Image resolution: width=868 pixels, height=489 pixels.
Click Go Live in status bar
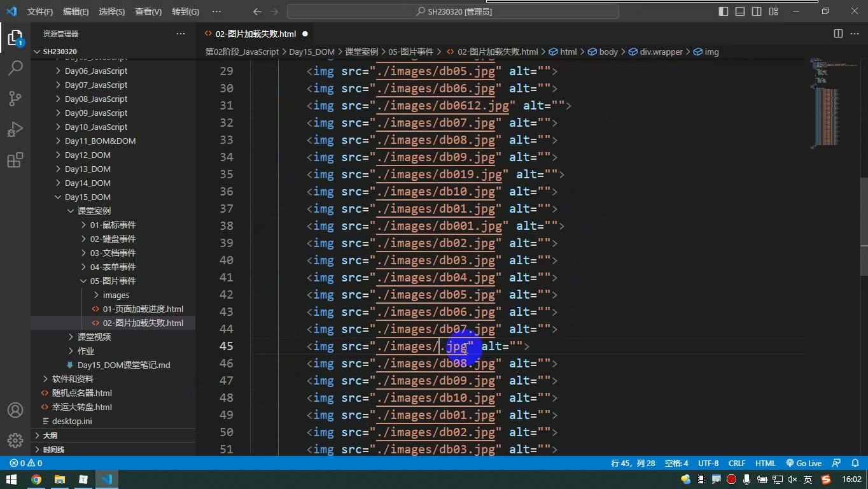(804, 464)
